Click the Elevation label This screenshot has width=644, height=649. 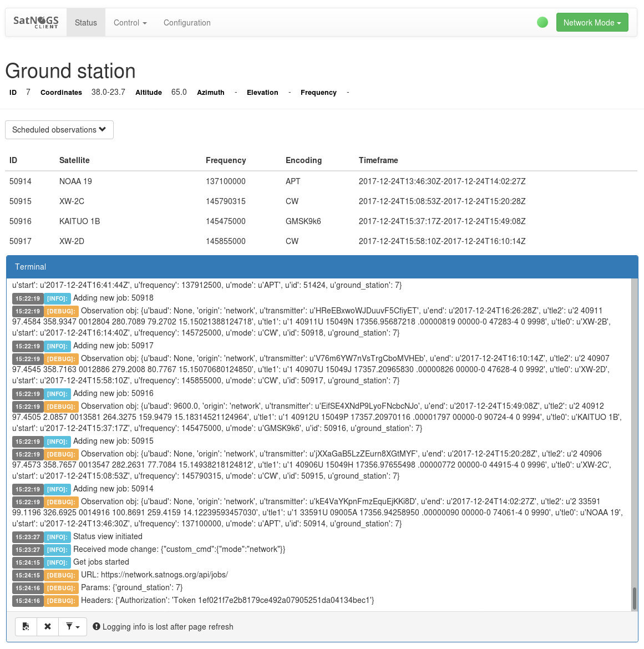coord(262,92)
